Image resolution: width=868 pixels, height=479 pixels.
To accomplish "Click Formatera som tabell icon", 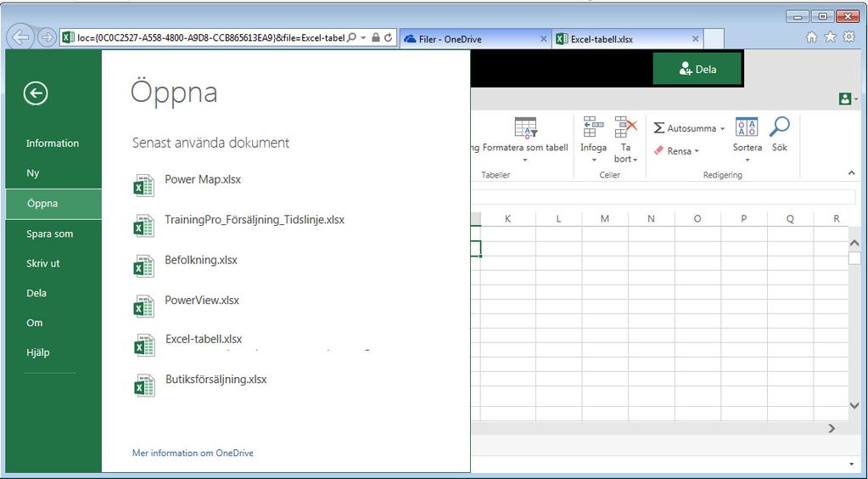I will coord(525,127).
